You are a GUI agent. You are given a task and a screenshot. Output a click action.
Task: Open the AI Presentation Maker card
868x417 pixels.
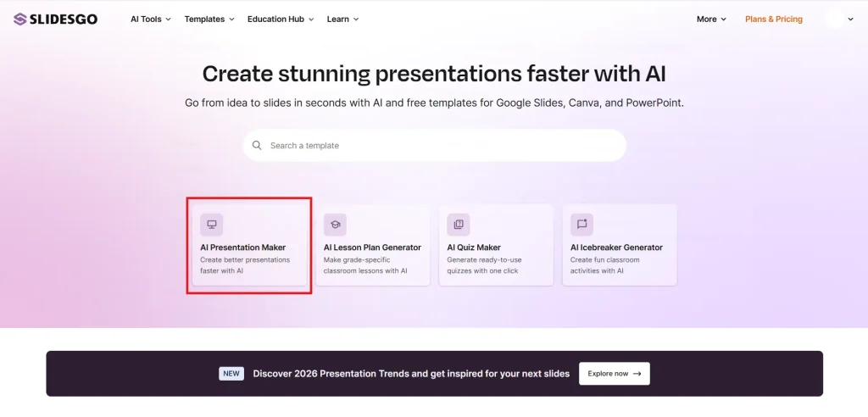[249, 245]
